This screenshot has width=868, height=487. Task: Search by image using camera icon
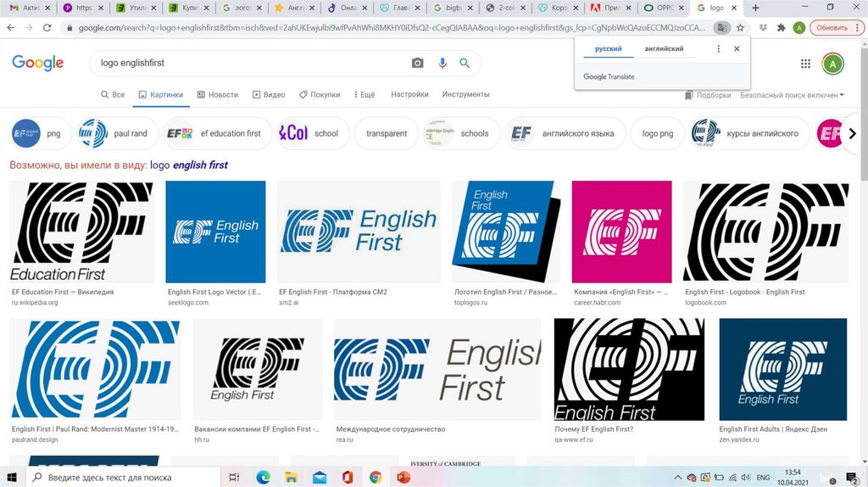(x=417, y=63)
